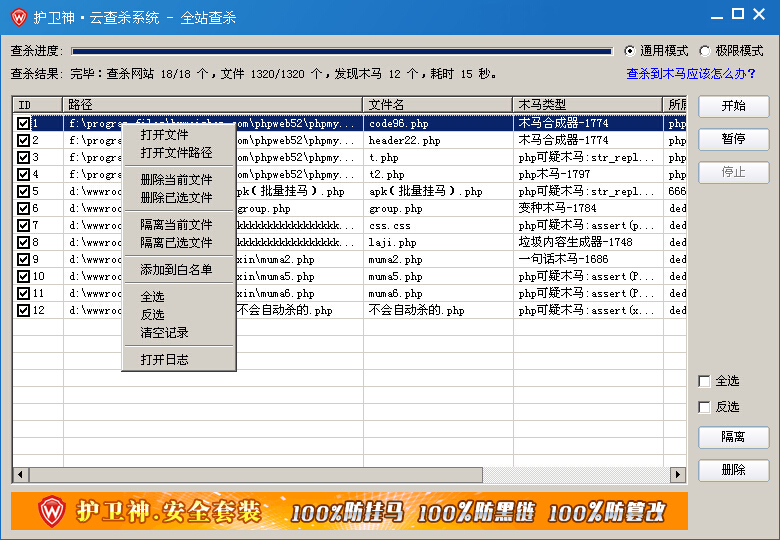
Task: Select the file name laji.php
Action: 392,243
